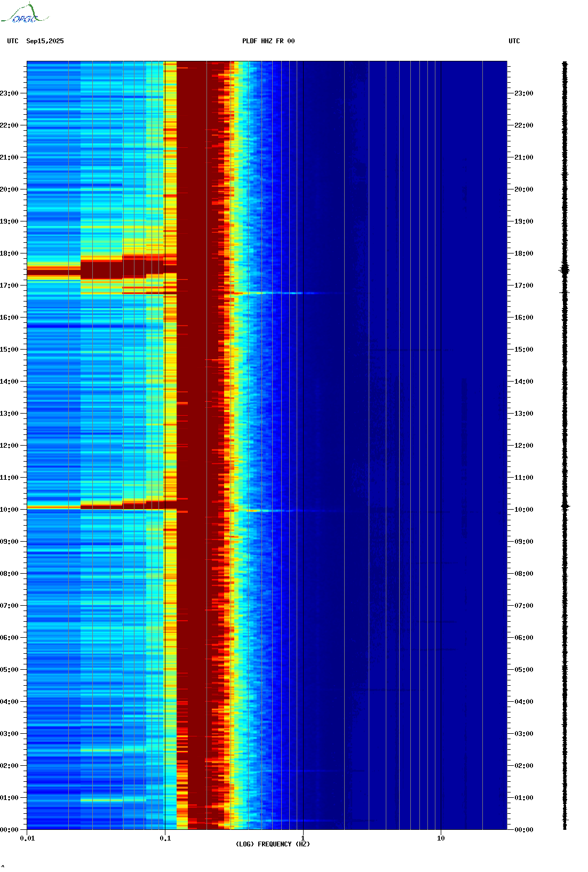Click the right axis 04:00 time label
This screenshot has width=588, height=872.
[524, 702]
